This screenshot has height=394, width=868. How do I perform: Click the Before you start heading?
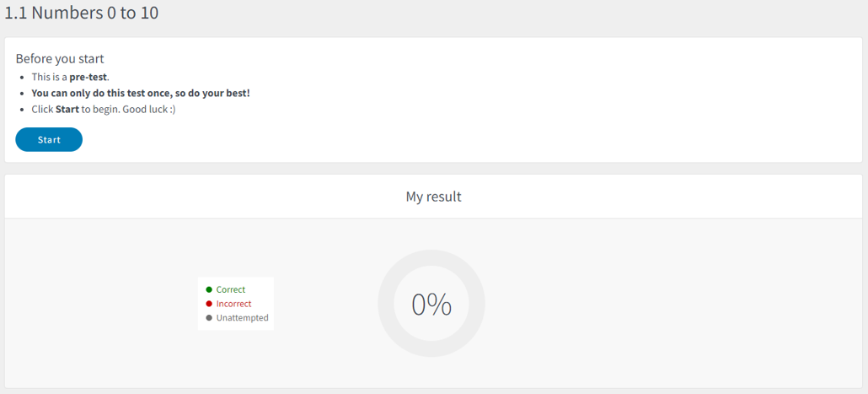[60, 59]
